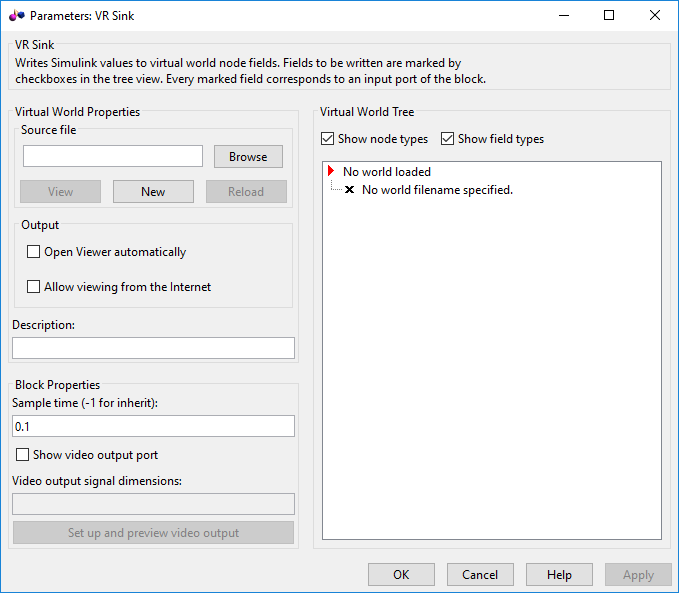
Task: Click the red triangle world node icon
Action: (x=331, y=172)
